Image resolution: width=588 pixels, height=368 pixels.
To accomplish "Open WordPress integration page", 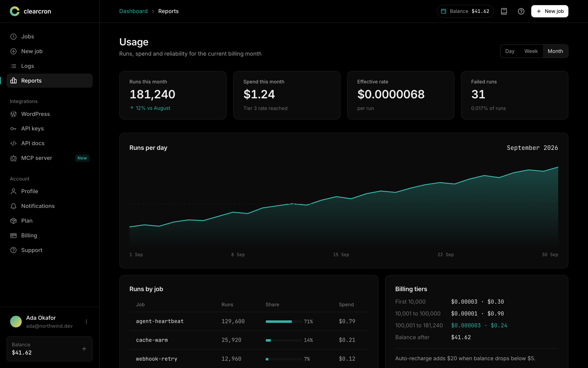I will click(x=50, y=114).
